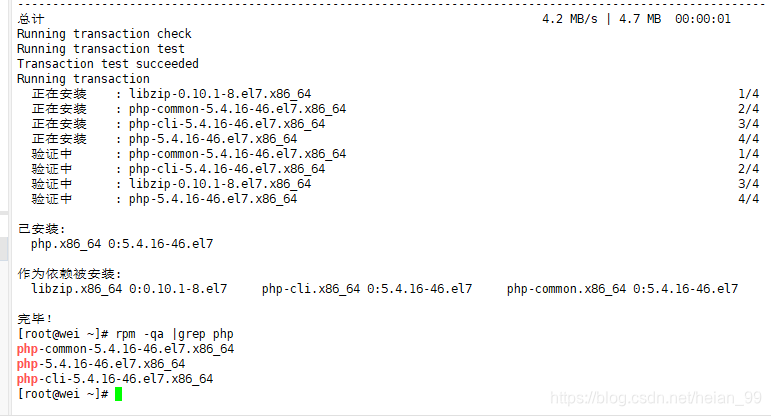The height and width of the screenshot is (416, 771).
Task: Click the libzip.x86_64 dependency entry
Action: point(129,289)
